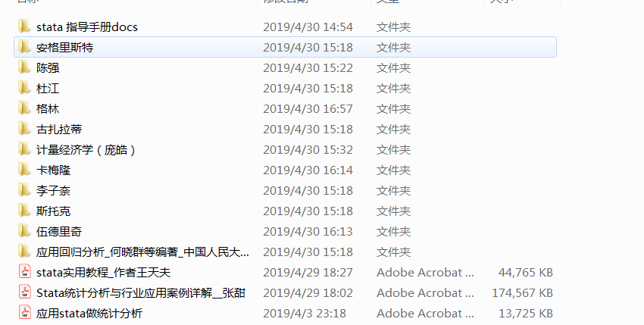The width and height of the screenshot is (644, 325).
Task: Click the 174,567 KB file size cell
Action: 522,293
